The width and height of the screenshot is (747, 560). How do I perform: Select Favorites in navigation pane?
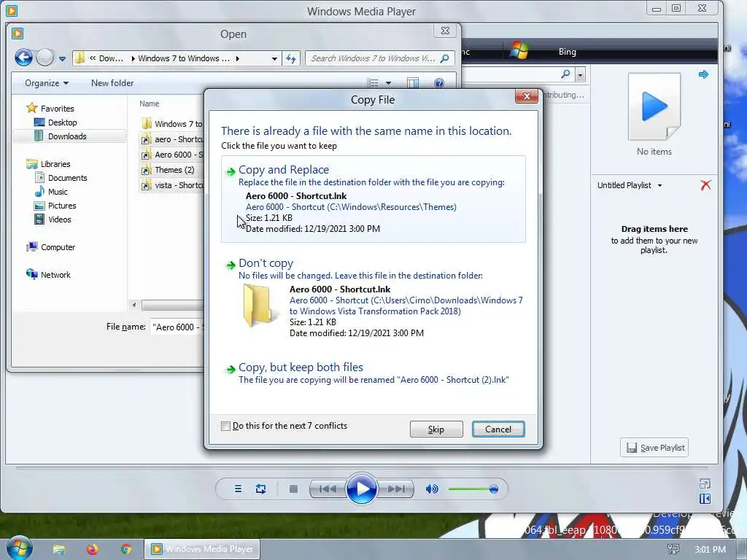click(57, 109)
